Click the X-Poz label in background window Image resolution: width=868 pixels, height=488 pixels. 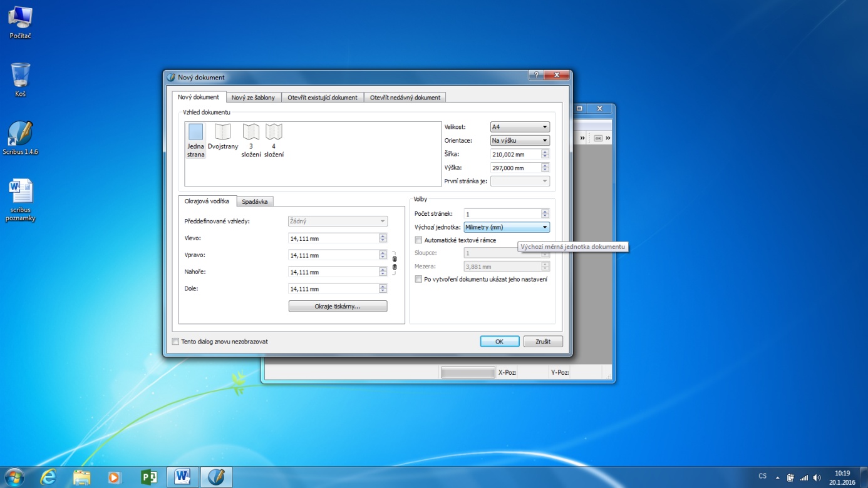coord(507,372)
